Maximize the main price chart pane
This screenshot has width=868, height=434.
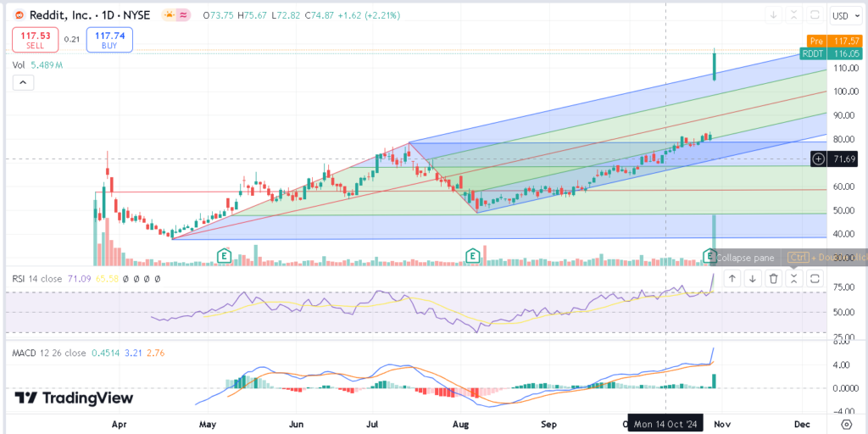pos(815,15)
